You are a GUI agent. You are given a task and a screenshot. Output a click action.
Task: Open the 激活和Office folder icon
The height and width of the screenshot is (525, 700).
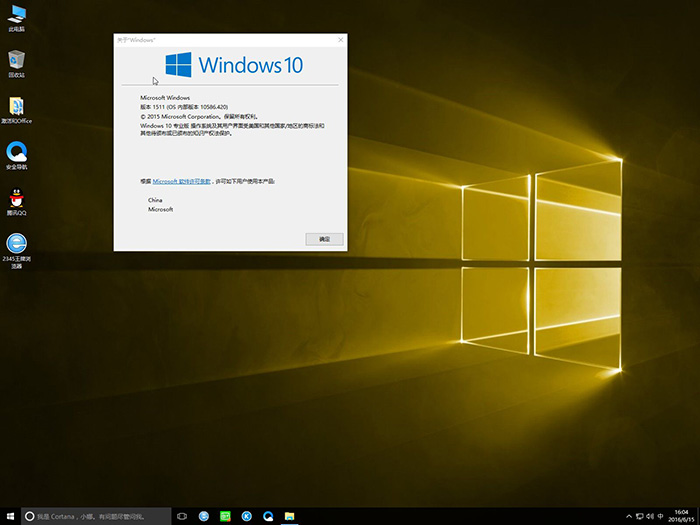(x=17, y=106)
